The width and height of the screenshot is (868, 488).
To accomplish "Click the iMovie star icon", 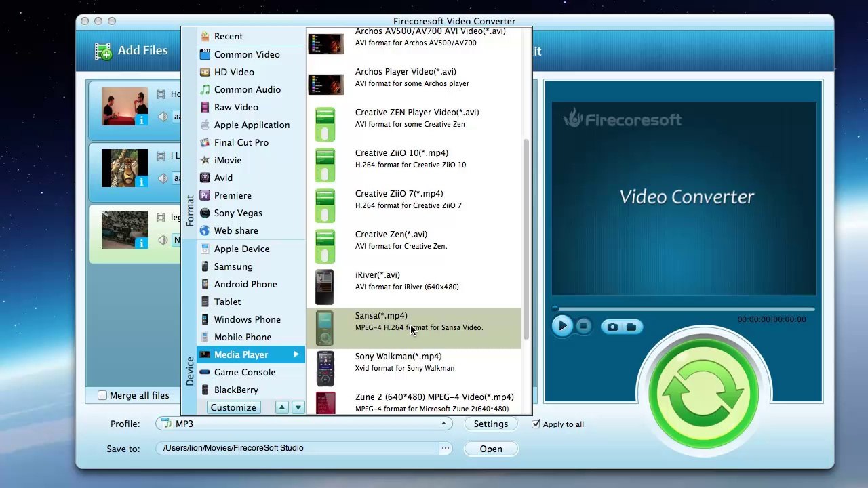I will tap(205, 160).
